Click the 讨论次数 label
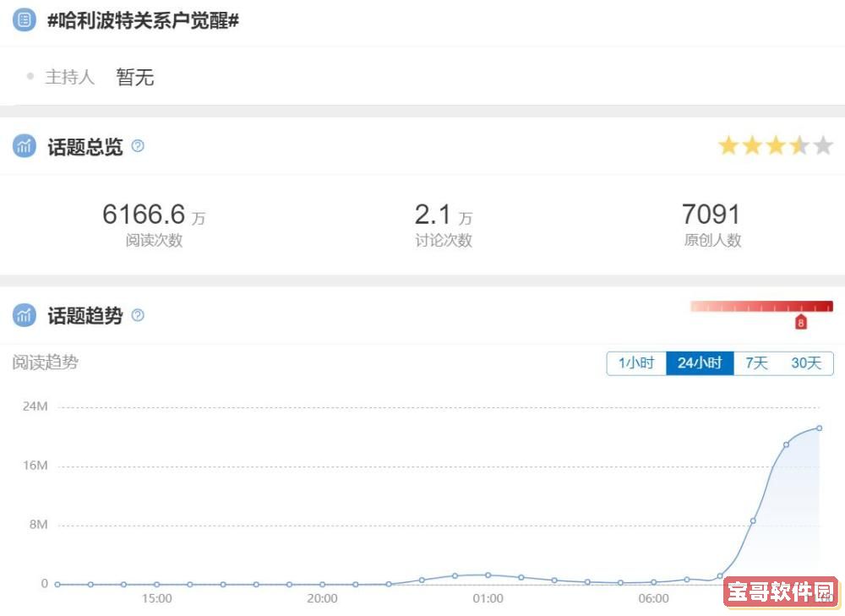This screenshot has height=616, width=845. (x=444, y=240)
